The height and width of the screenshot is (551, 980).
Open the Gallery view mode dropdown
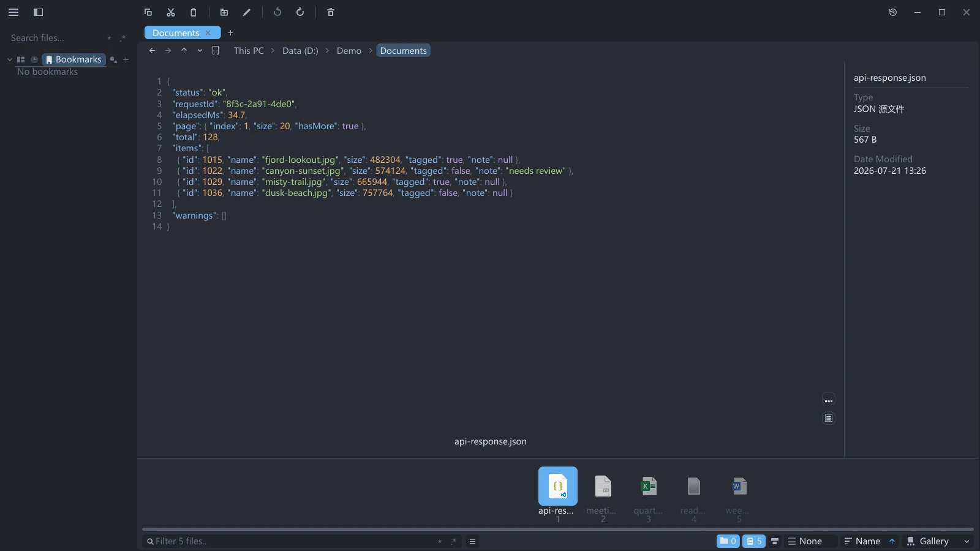pos(933,541)
